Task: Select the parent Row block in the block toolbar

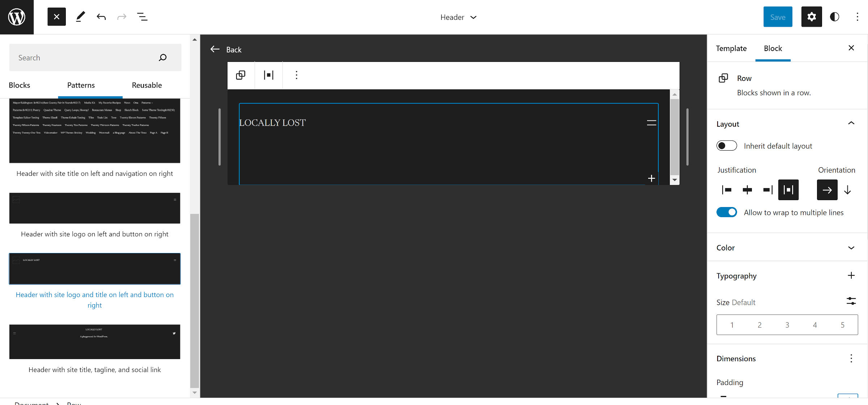Action: pyautogui.click(x=241, y=75)
